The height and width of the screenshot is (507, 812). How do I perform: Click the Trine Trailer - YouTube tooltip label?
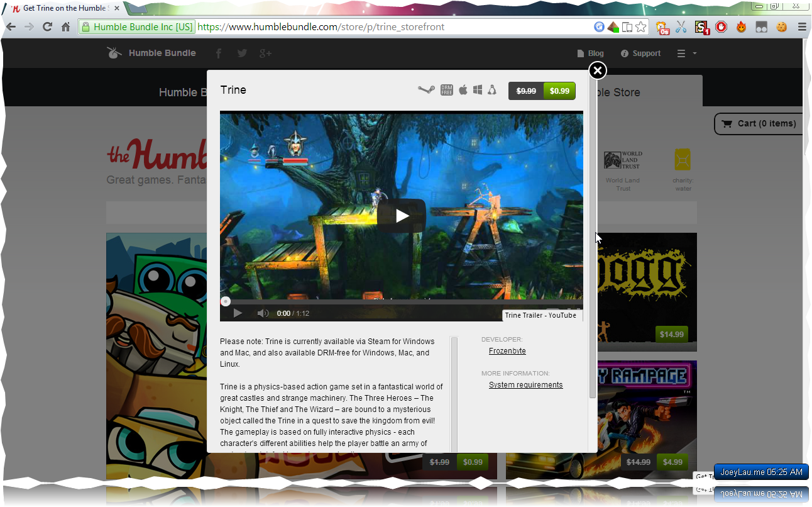tap(540, 315)
